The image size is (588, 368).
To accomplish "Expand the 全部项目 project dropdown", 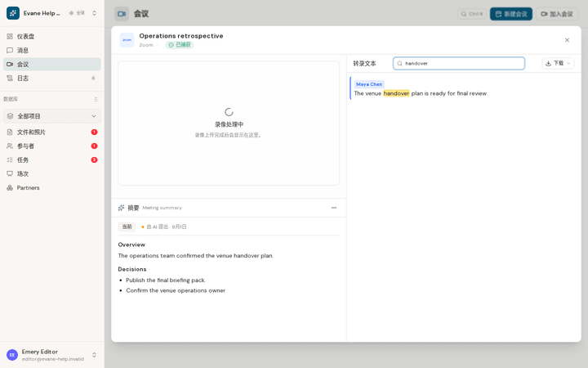I will click(x=52, y=116).
